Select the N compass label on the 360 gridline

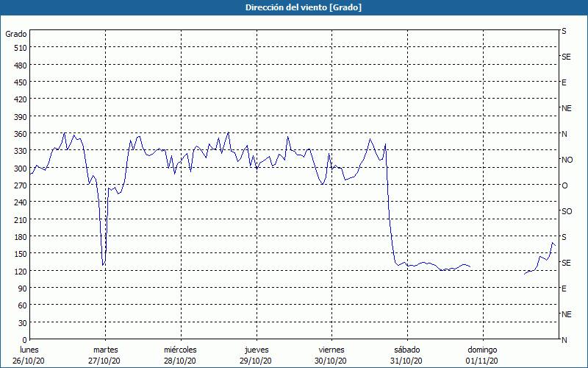(564, 134)
